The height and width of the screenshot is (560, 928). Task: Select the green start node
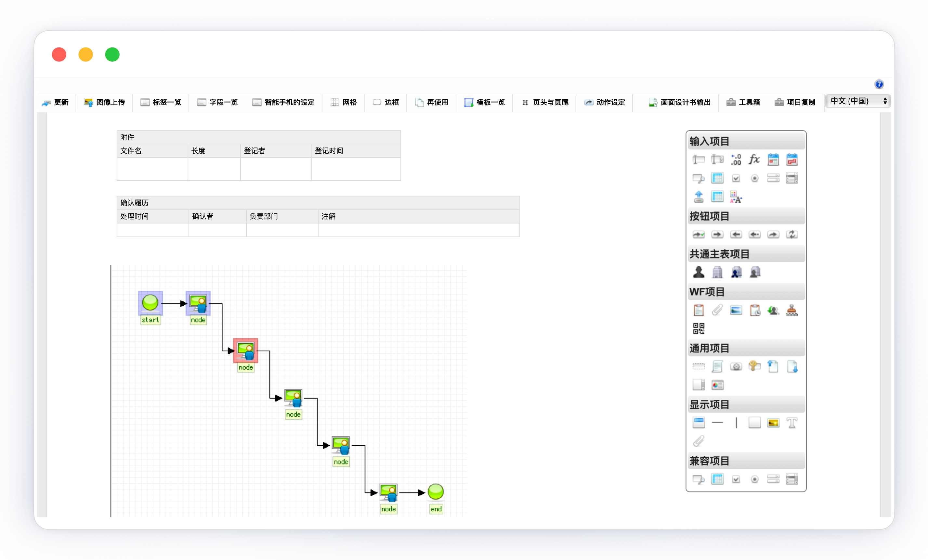(150, 303)
